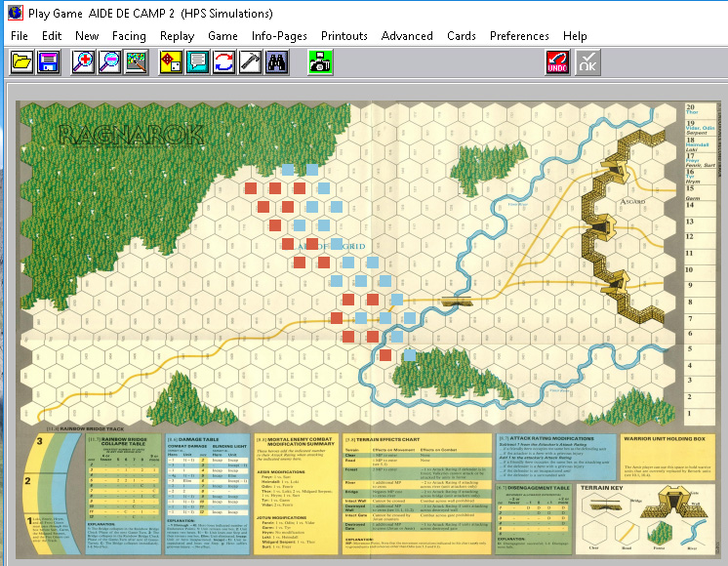The width and height of the screenshot is (728, 566).
Task: Click the dice roll icon
Action: [x=172, y=61]
